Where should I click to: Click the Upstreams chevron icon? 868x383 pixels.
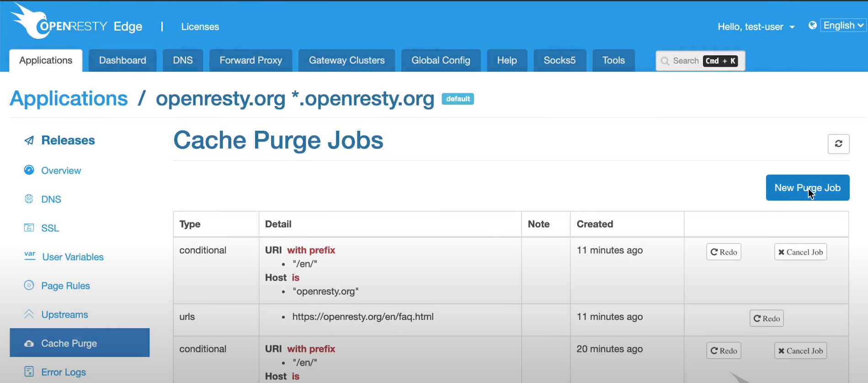coord(29,314)
